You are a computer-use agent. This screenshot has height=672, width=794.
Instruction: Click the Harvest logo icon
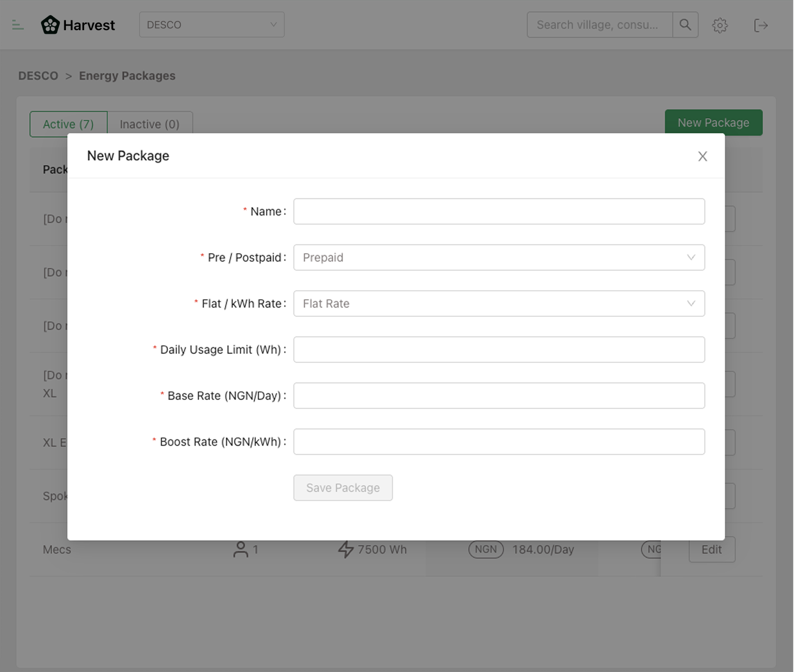click(50, 25)
